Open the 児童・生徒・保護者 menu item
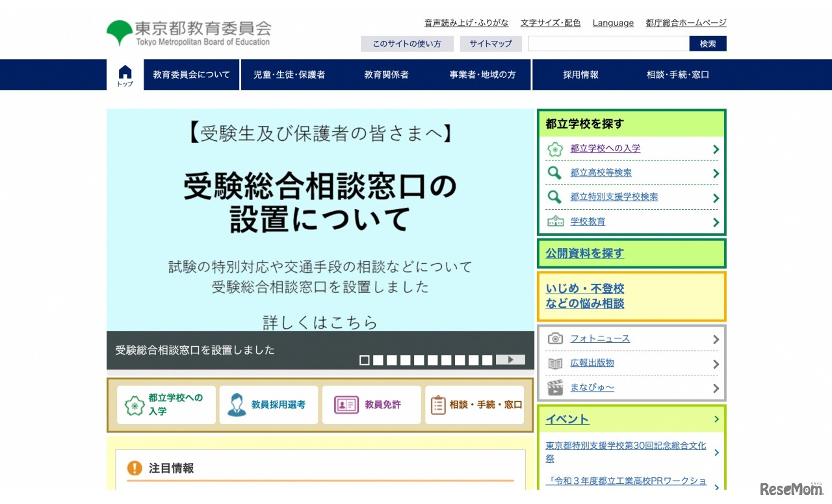 pos(289,75)
